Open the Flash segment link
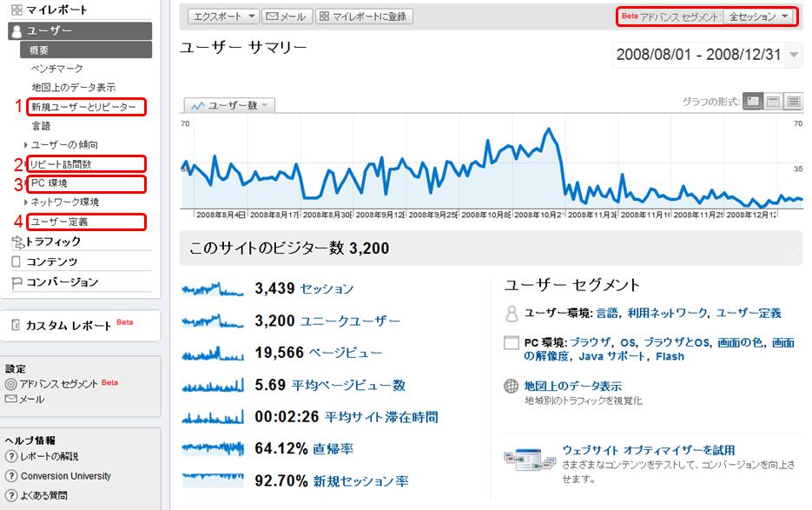Screen dimensions: 812x510 pos(670,356)
